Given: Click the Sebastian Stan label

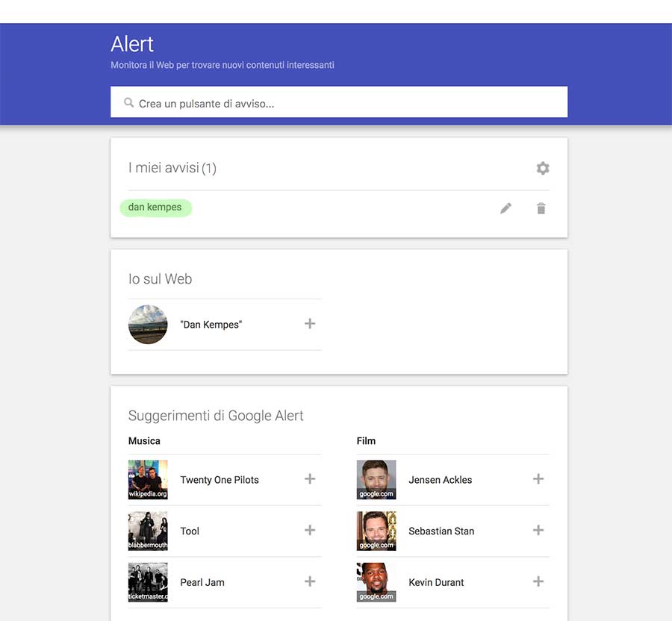Looking at the screenshot, I should [441, 531].
